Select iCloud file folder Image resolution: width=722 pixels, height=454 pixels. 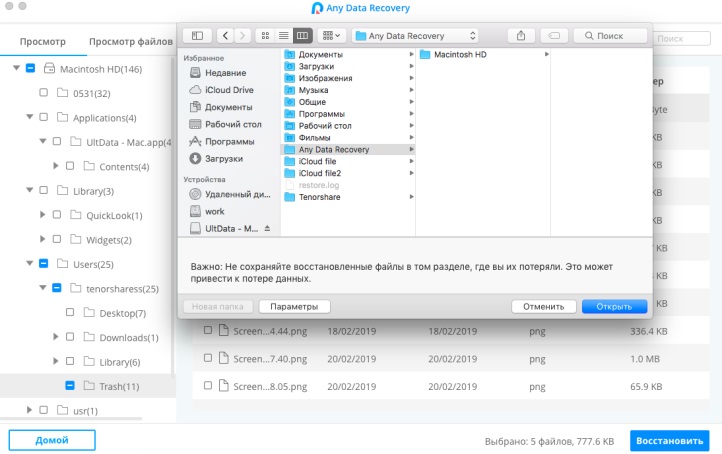tap(348, 162)
